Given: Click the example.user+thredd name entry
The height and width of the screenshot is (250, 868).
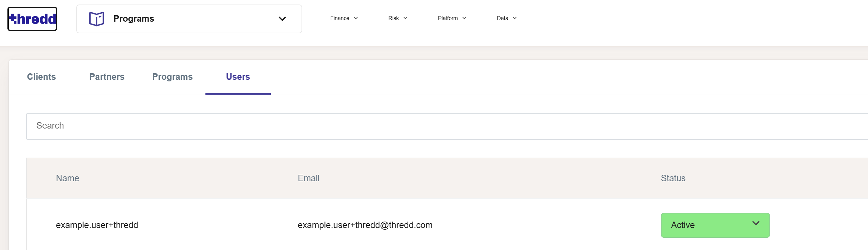Looking at the screenshot, I should 97,225.
